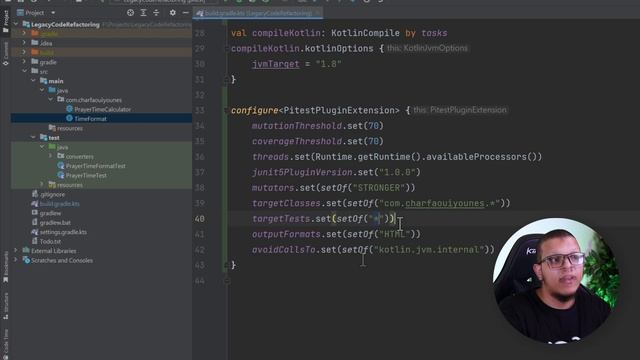Collapse the LegacyCodeRefactoring root node

click(x=16, y=24)
